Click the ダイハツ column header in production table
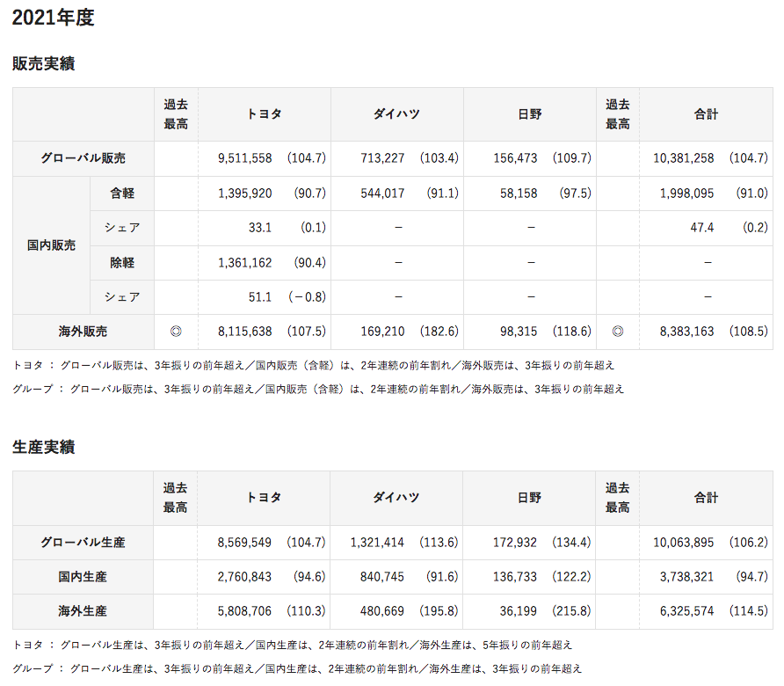The width and height of the screenshot is (784, 686). pos(396,498)
